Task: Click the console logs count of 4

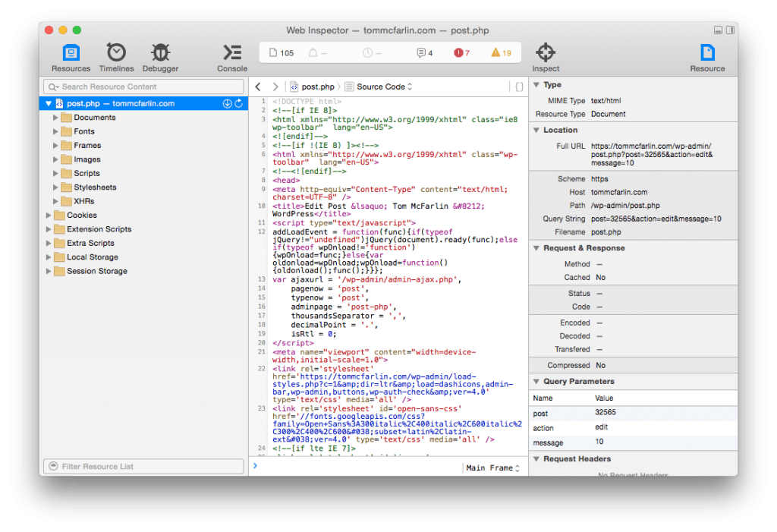Action: point(425,53)
